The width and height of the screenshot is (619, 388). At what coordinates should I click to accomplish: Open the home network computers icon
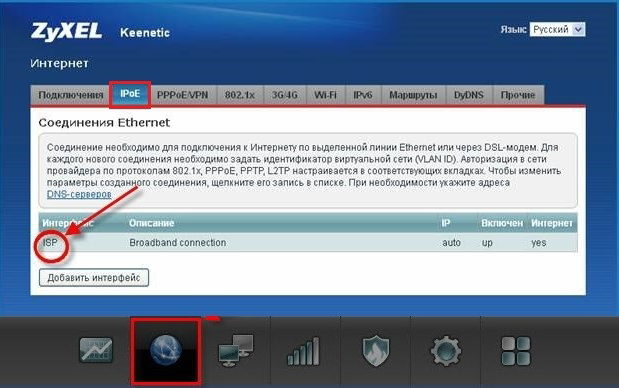click(236, 351)
